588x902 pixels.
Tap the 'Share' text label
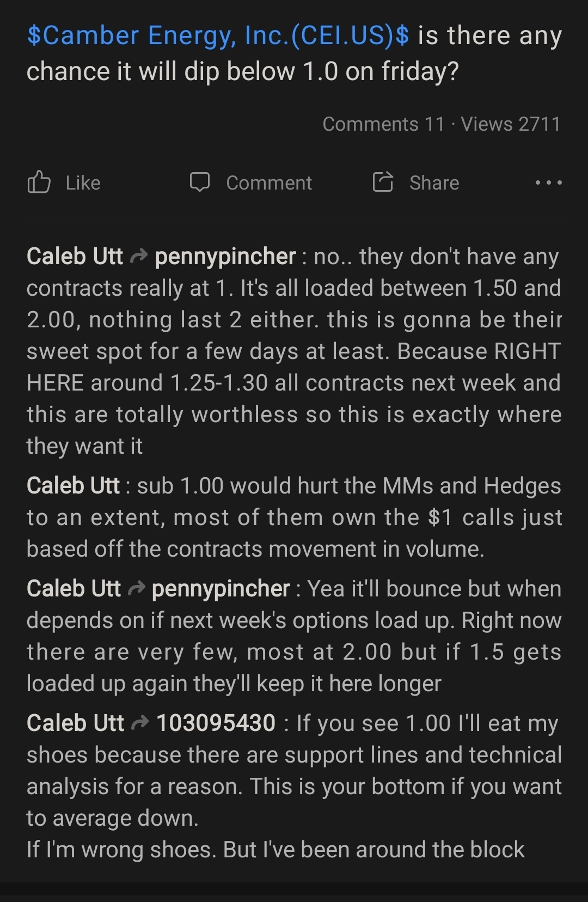[434, 183]
